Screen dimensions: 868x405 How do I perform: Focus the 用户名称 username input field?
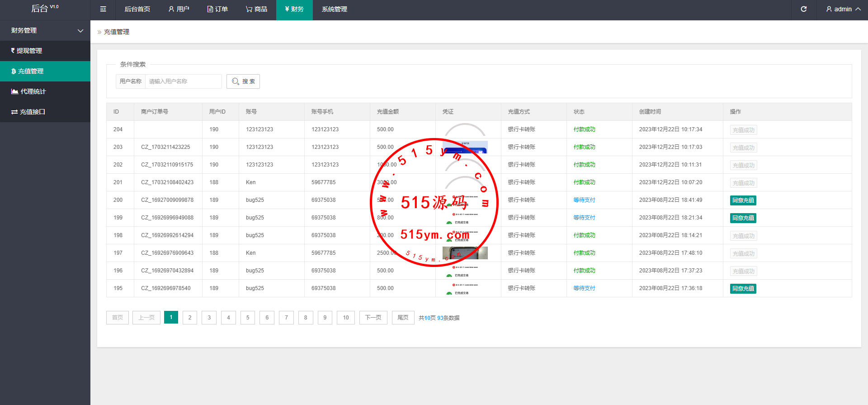pyautogui.click(x=183, y=81)
